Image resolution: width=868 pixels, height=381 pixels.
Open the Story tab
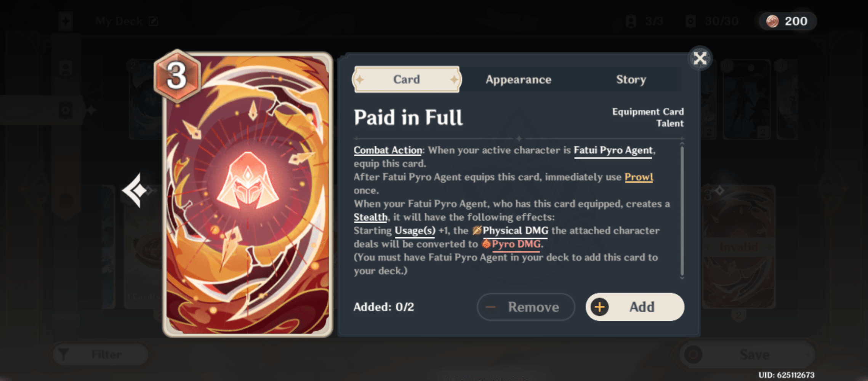[x=631, y=80]
